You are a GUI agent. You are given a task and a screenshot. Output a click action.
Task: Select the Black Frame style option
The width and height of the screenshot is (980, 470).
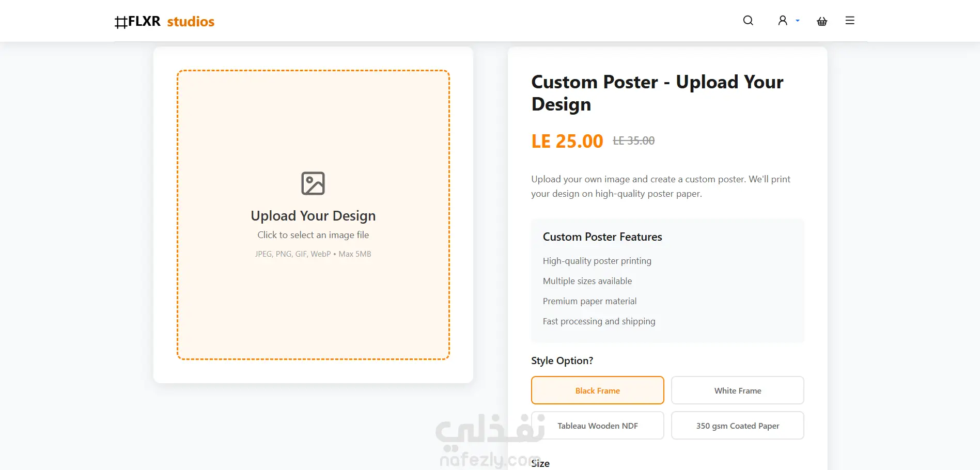click(x=597, y=390)
